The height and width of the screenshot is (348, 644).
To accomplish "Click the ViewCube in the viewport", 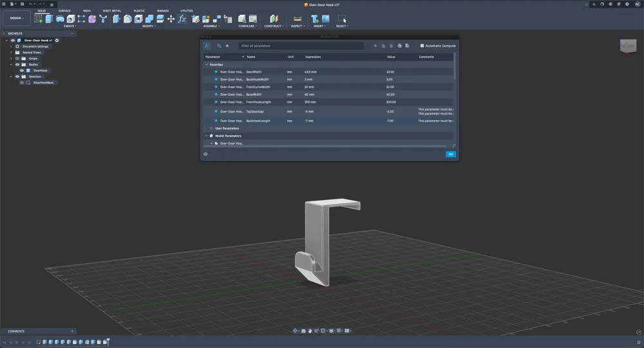I will (x=628, y=46).
